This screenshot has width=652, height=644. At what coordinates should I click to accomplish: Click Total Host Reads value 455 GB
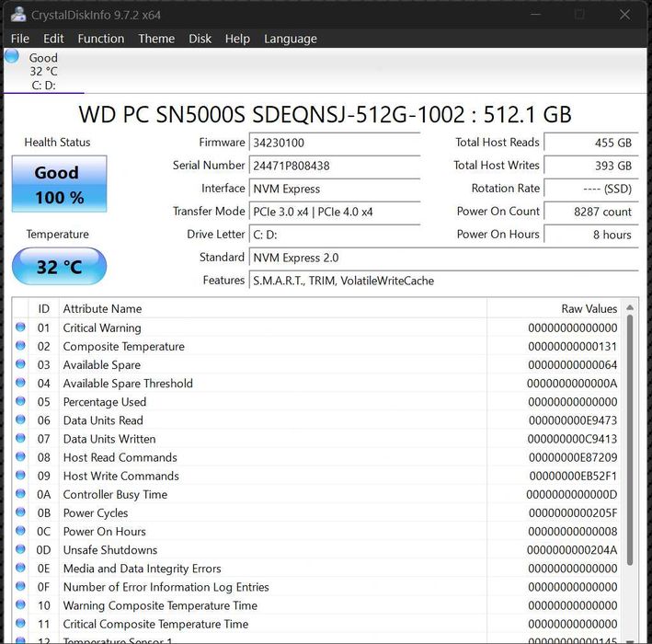pos(591,143)
